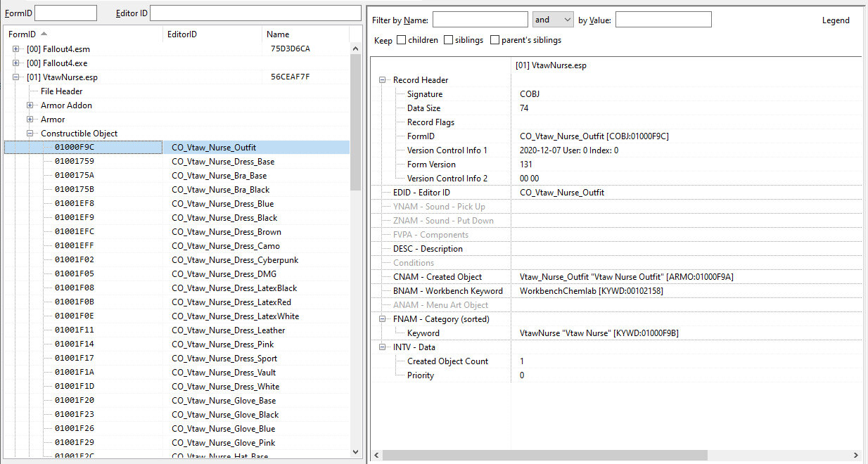Image resolution: width=868 pixels, height=464 pixels.
Task: Click the Priority row value 0
Action: [522, 375]
